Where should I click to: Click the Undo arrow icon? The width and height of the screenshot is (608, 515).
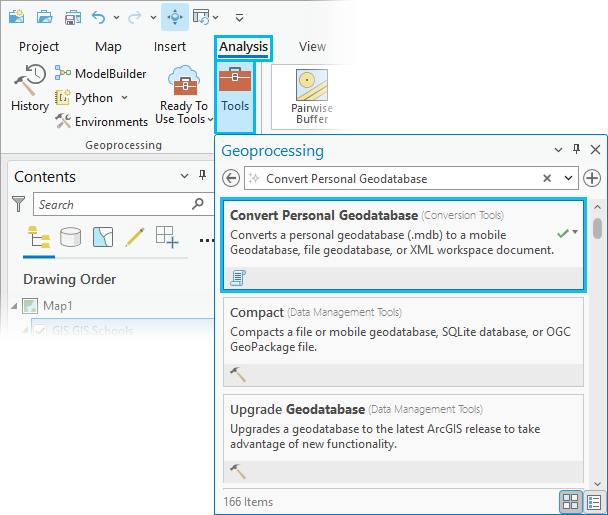(98, 17)
